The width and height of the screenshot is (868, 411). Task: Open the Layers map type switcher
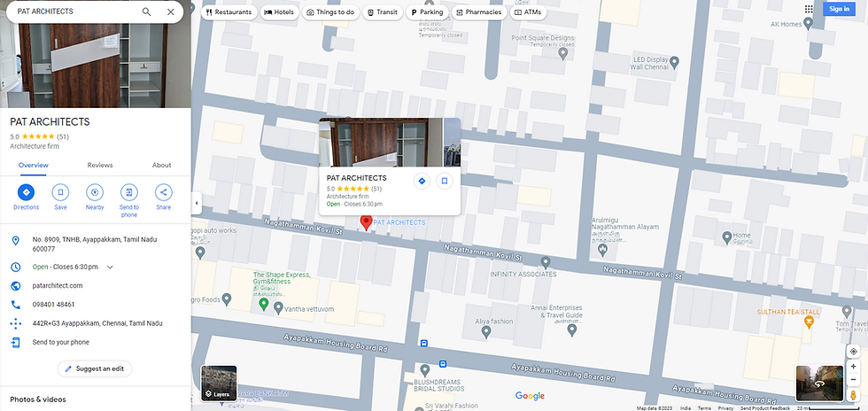coord(219,383)
